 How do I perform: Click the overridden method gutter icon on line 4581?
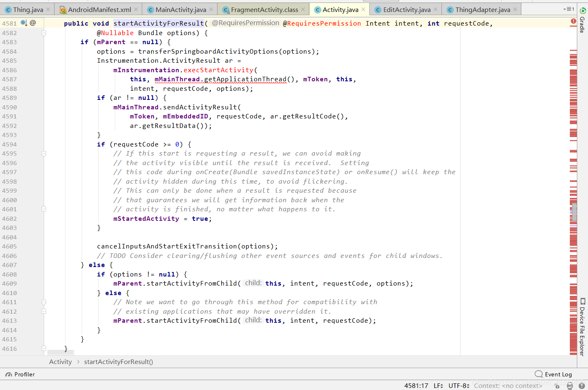(24, 23)
